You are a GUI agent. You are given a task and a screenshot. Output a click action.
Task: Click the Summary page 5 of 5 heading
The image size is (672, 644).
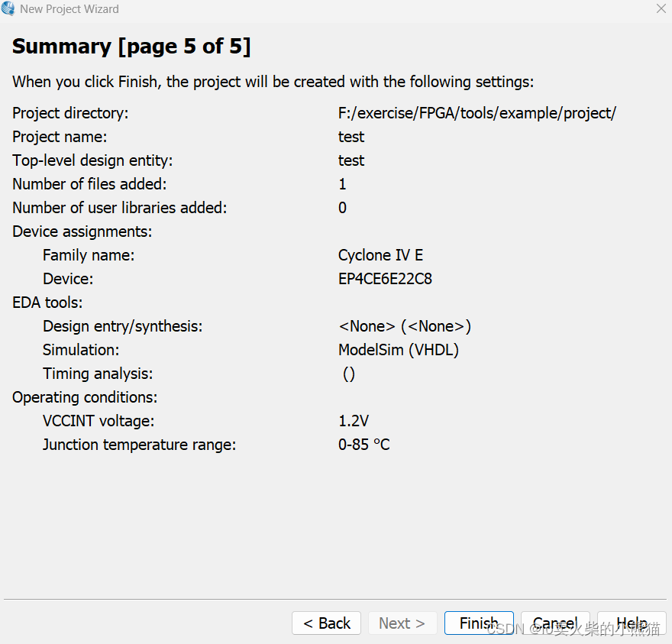(131, 47)
